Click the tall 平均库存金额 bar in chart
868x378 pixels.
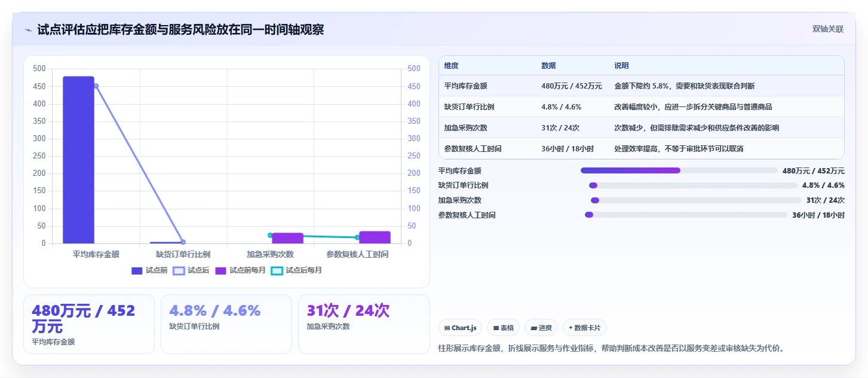coord(79,160)
